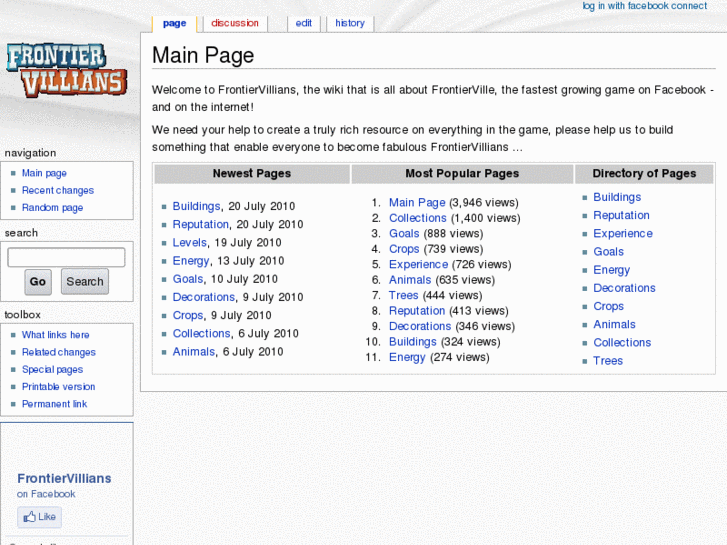
Task: Open Levels in Newest Pages
Action: 190,242
